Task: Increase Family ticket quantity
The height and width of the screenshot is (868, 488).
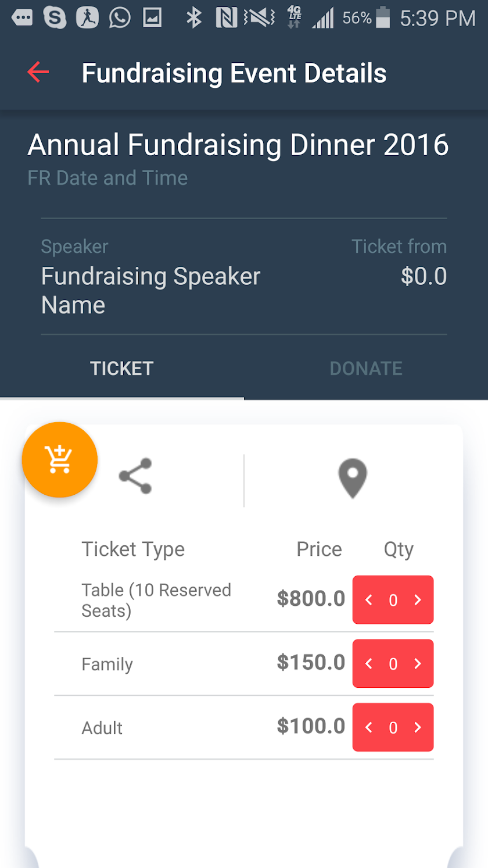Action: [418, 663]
